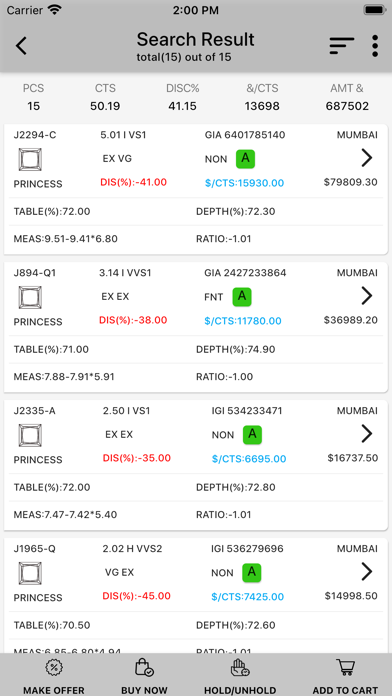Tap amount $36989.20
This screenshot has width=392, height=696.
[351, 320]
